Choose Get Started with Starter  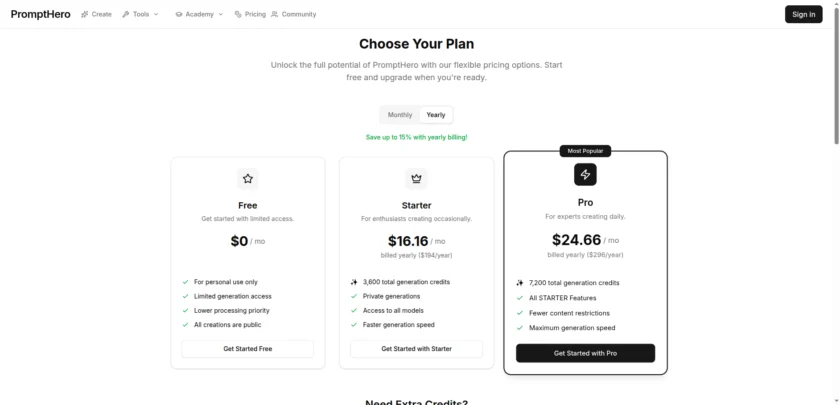point(416,349)
